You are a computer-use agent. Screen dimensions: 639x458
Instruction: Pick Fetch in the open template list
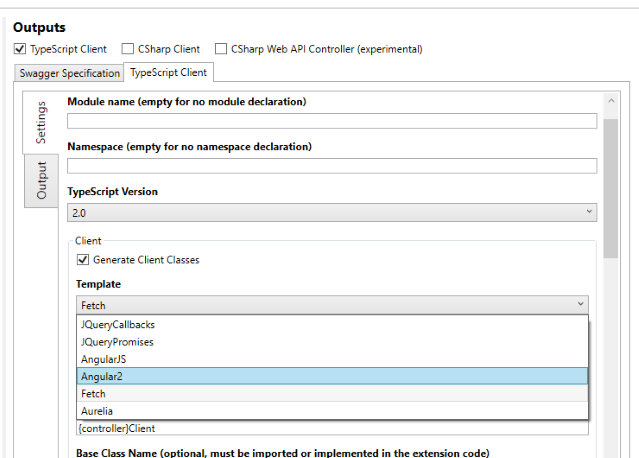coord(332,394)
